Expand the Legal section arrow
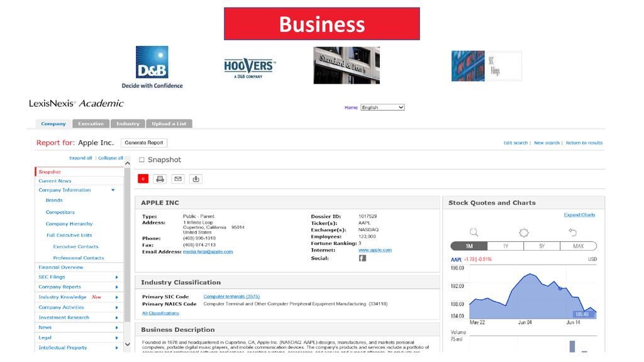 pos(116,337)
